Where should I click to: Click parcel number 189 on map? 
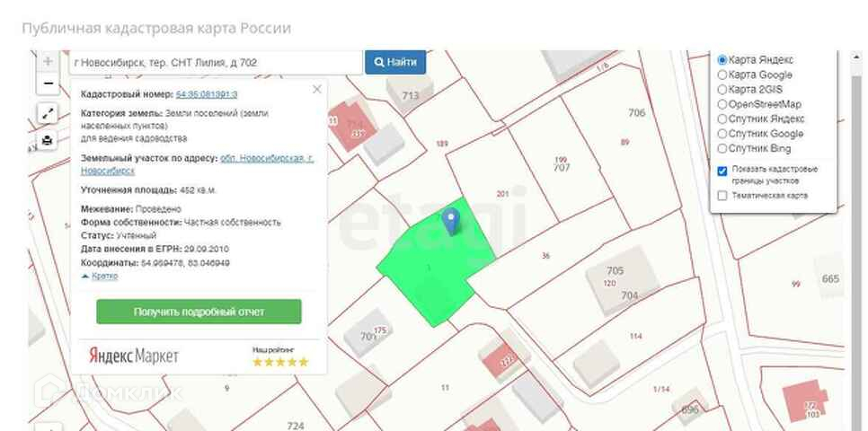[x=442, y=144]
